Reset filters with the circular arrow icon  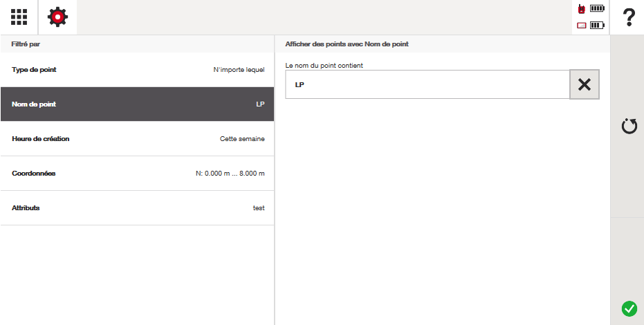[628, 127]
